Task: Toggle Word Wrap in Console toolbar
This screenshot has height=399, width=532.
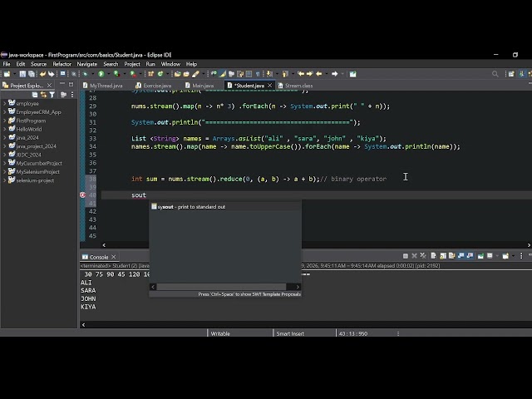Action: click(451, 256)
